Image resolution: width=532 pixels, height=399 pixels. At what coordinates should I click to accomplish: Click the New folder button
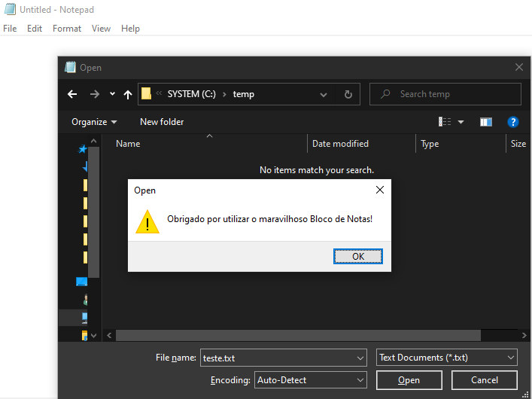pyautogui.click(x=162, y=121)
